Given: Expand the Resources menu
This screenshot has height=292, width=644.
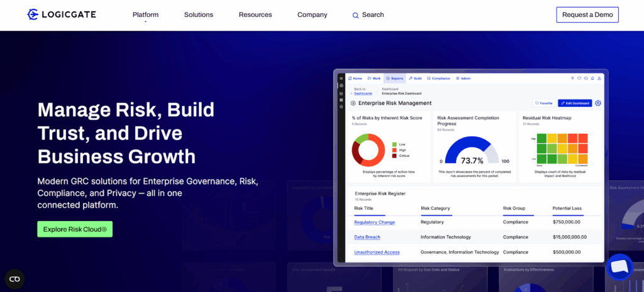Looking at the screenshot, I should click(255, 14).
